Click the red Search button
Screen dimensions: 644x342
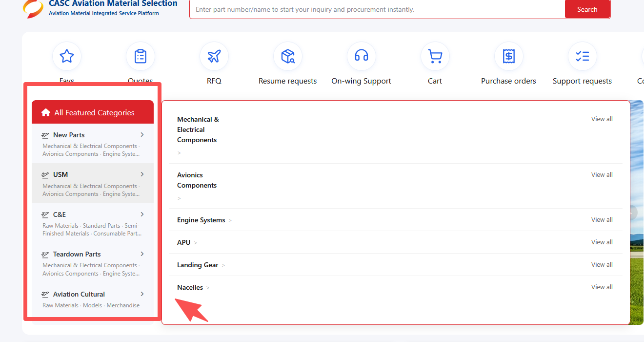(x=587, y=9)
